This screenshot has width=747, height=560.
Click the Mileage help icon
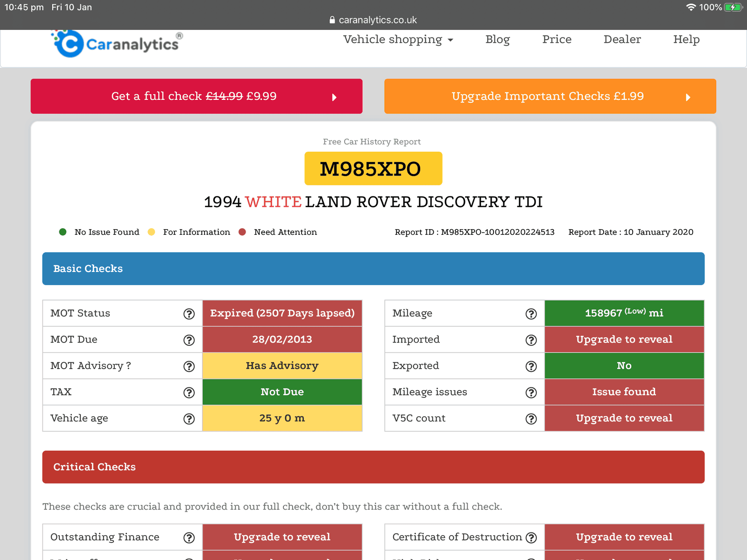(x=531, y=314)
